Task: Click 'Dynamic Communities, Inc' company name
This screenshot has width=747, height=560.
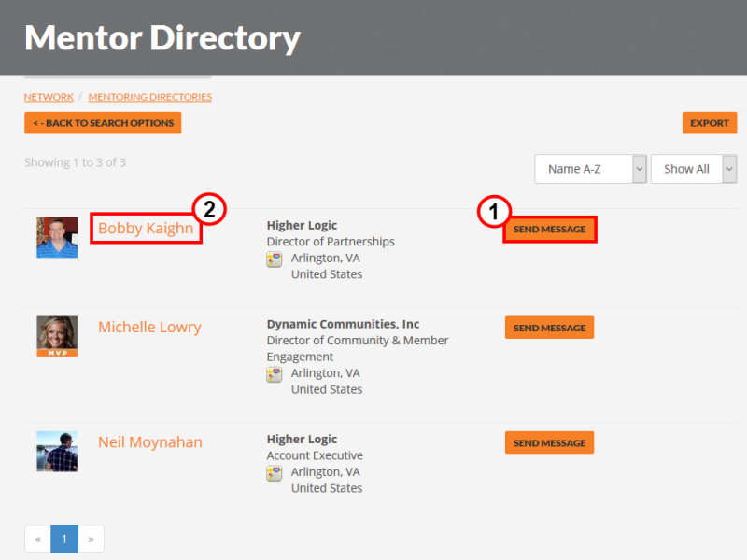Action: 343,324
